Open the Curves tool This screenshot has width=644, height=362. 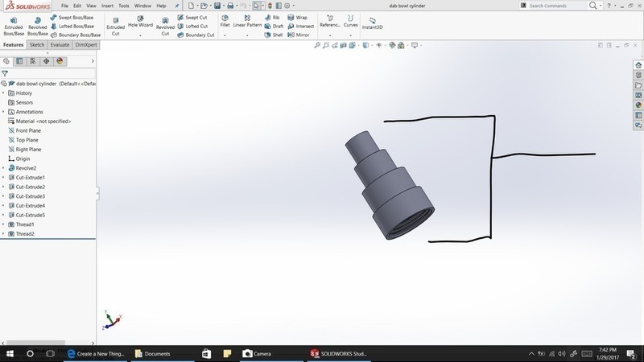[x=350, y=22]
